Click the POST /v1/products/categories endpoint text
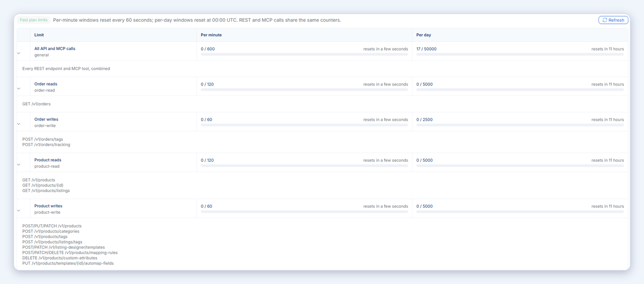 [x=51, y=231]
